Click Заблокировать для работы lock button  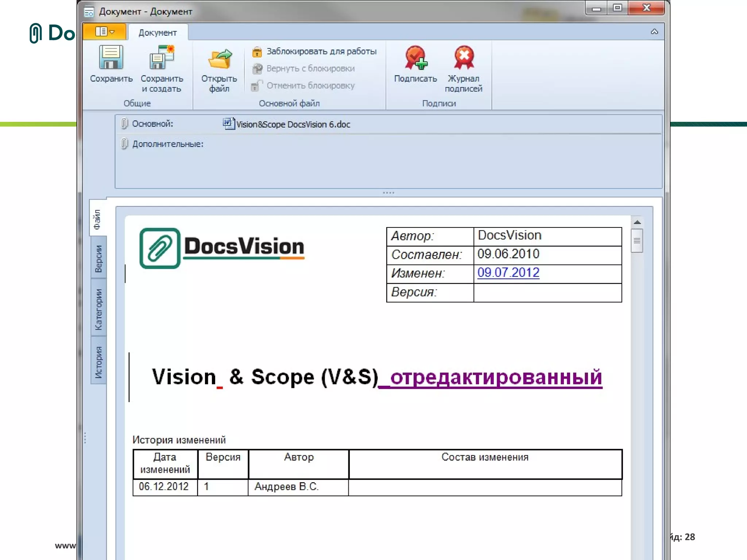(x=314, y=51)
